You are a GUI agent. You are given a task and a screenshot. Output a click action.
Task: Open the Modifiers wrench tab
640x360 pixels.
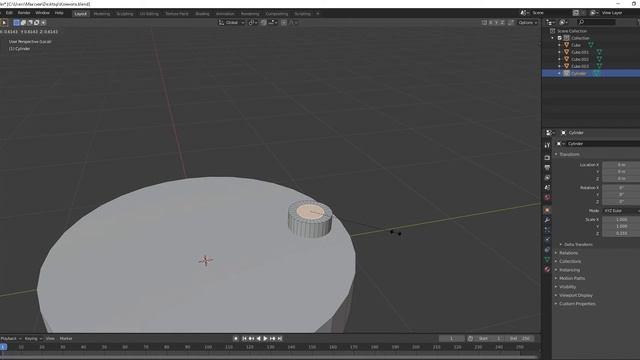[547, 220]
